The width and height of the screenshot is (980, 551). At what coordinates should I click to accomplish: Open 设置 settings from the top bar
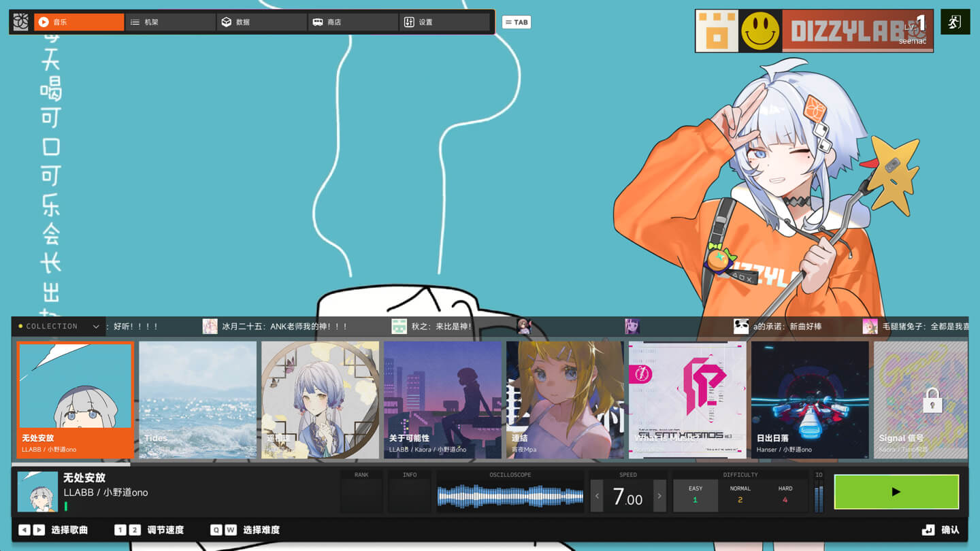point(444,22)
